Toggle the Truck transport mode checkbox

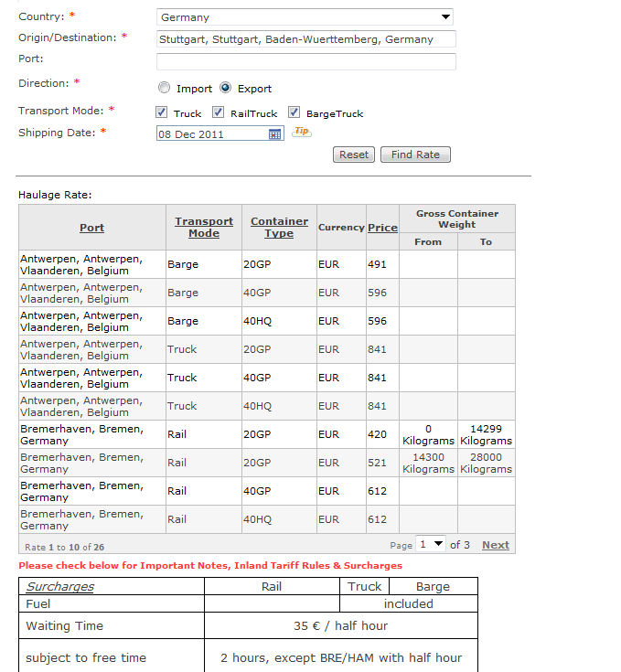tap(162, 112)
